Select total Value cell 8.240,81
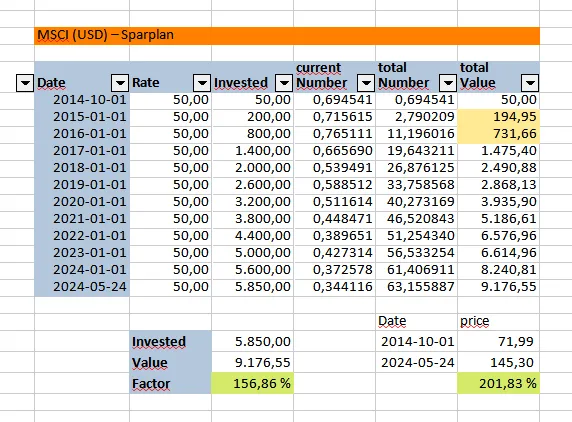Image resolution: width=572 pixels, height=422 pixels. pyautogui.click(x=499, y=270)
